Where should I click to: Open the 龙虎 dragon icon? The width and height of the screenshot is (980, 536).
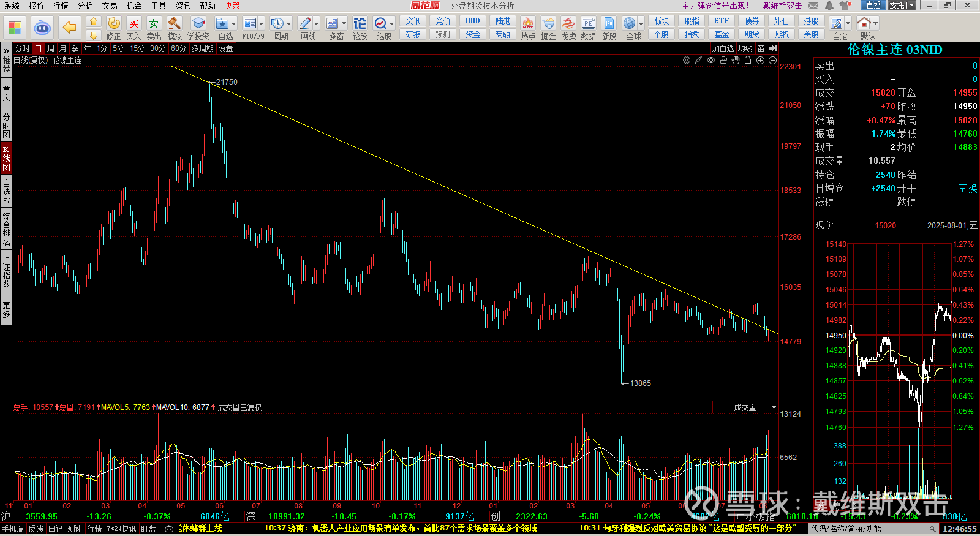click(568, 28)
